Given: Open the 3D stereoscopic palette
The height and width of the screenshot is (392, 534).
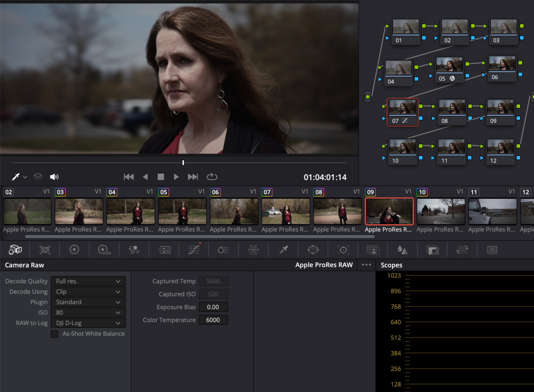Looking at the screenshot, I should (x=492, y=249).
